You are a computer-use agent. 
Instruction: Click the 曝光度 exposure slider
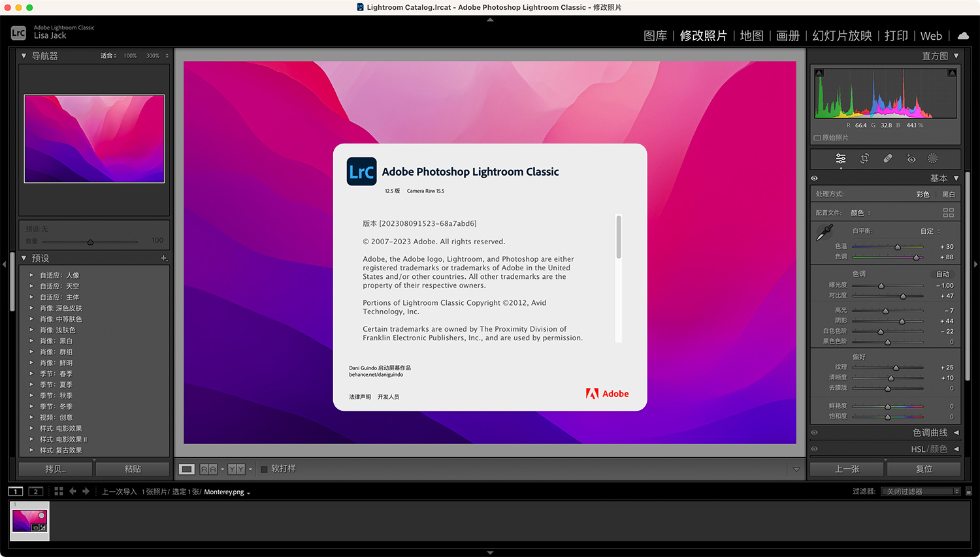point(887,285)
